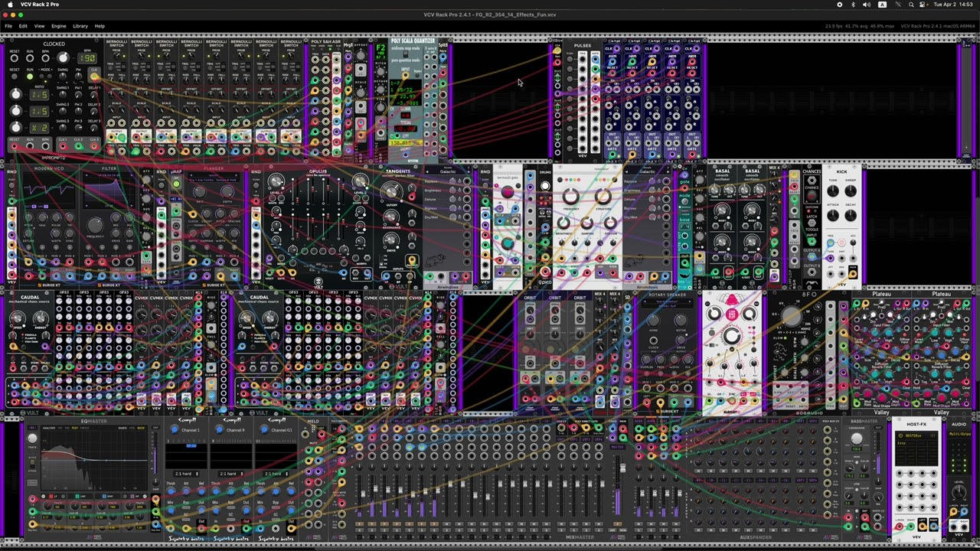
Task: Select SHOW for EQMaster bands
Action: pos(141,428)
